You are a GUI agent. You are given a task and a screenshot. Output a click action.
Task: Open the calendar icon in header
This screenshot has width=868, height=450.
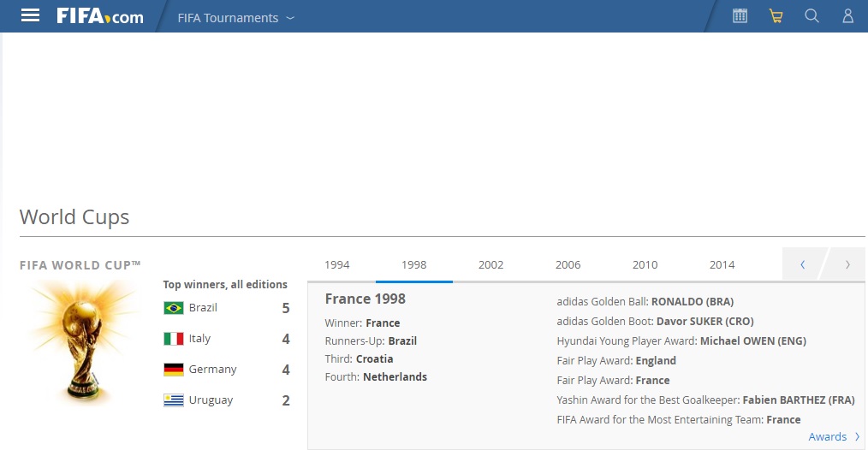(x=740, y=16)
